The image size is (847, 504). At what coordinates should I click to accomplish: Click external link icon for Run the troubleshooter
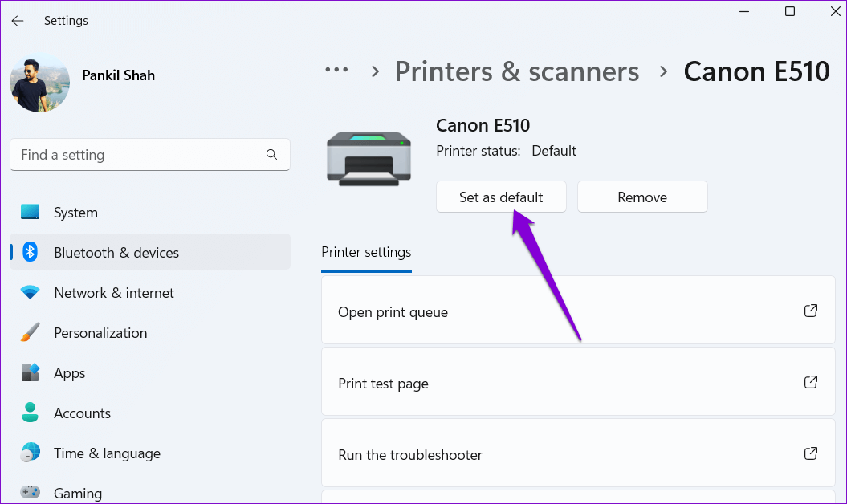tap(811, 453)
